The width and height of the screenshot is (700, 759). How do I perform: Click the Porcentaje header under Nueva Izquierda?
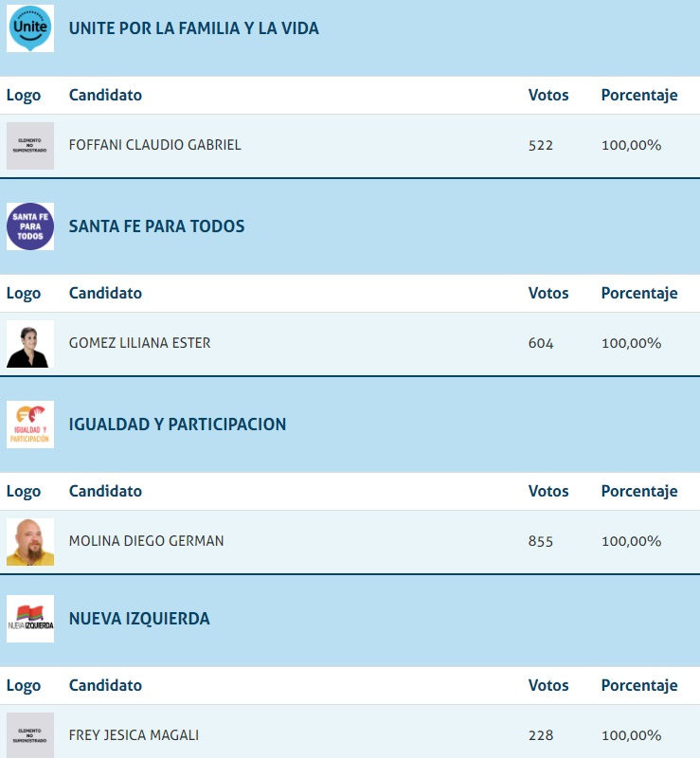tap(638, 685)
